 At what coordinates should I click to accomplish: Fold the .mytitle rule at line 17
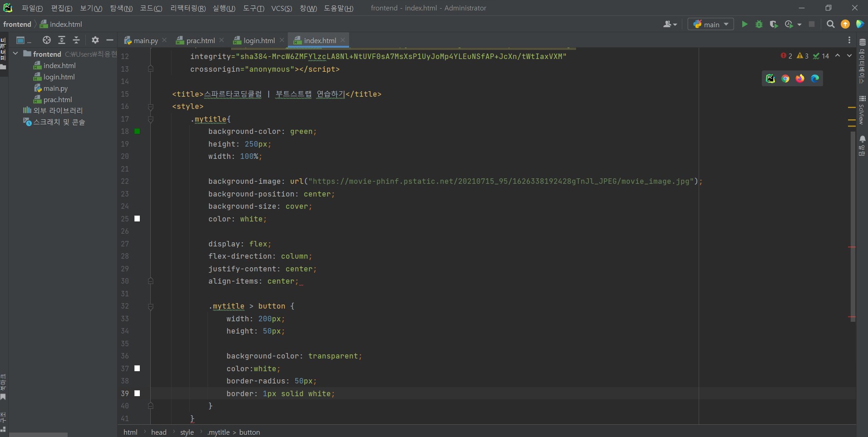pyautogui.click(x=151, y=119)
